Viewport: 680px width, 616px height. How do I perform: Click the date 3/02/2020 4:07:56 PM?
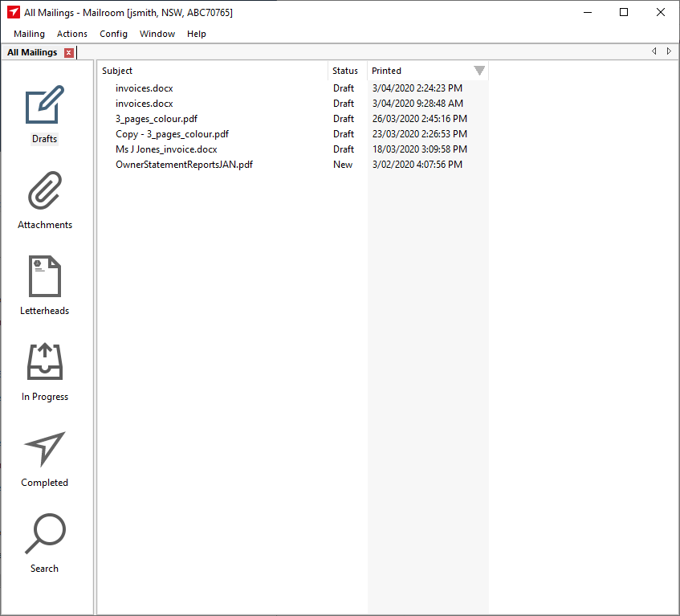click(417, 165)
